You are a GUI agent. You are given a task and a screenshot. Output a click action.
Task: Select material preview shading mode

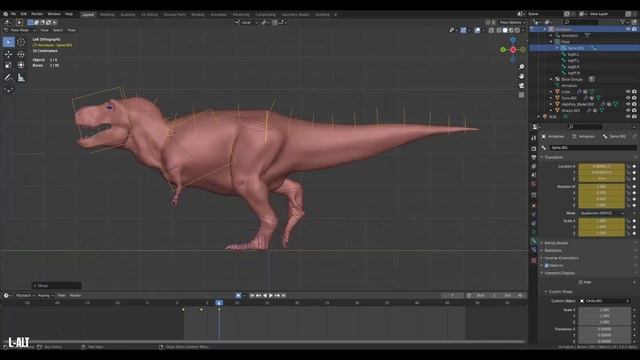click(511, 30)
